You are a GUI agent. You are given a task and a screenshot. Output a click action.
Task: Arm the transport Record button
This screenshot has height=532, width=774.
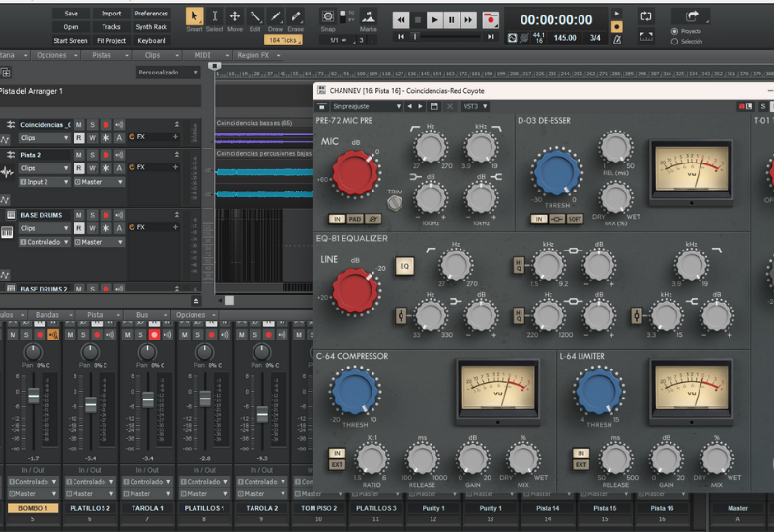491,20
